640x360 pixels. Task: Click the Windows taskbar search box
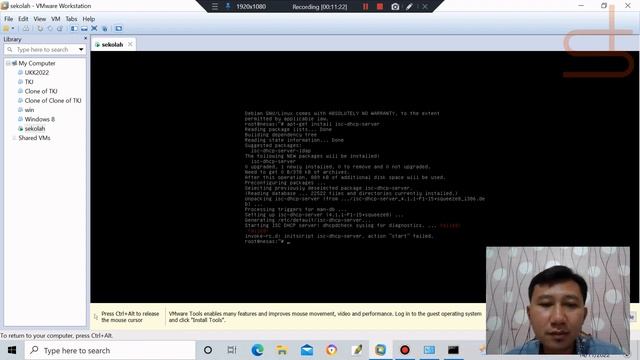(110, 350)
